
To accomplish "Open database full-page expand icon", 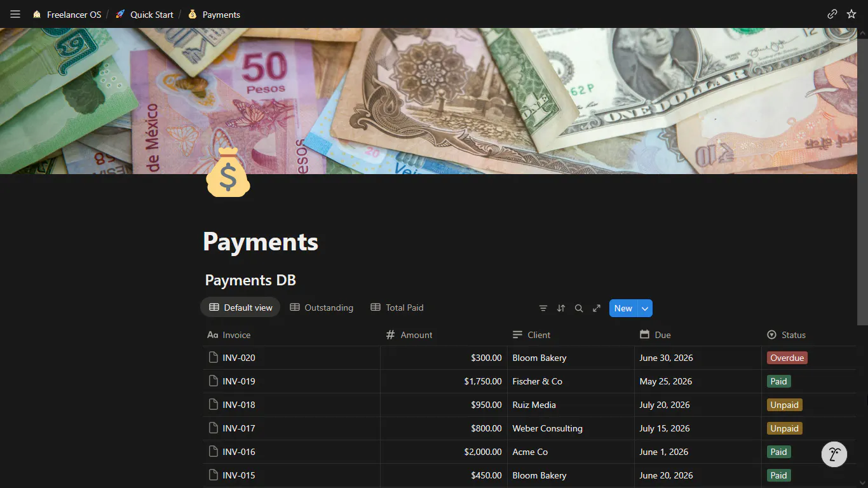I will (597, 308).
